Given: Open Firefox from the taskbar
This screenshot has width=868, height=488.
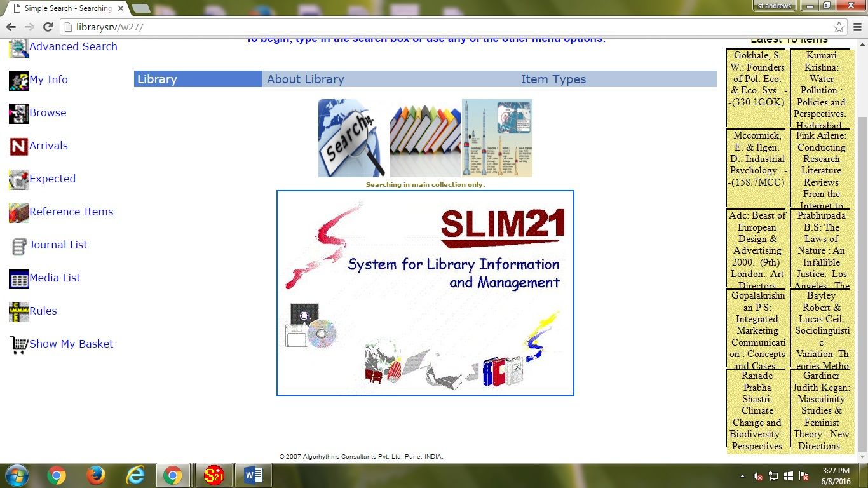Looking at the screenshot, I should (x=96, y=475).
